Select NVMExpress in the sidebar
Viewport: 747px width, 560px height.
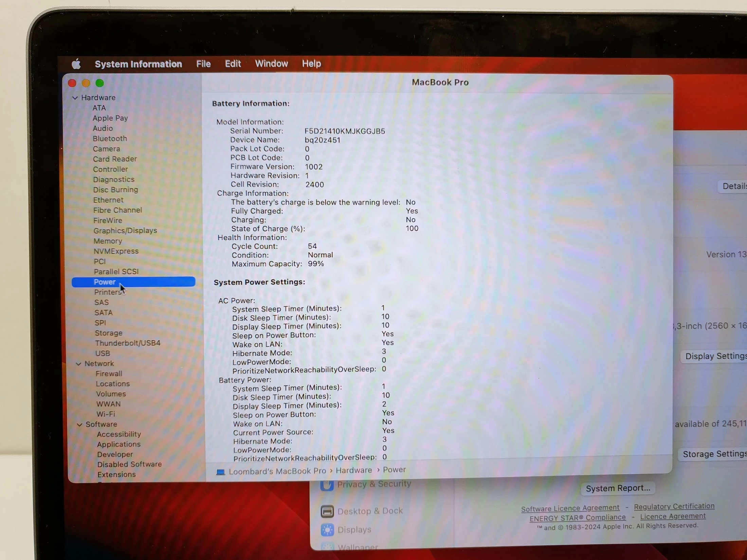point(116,251)
